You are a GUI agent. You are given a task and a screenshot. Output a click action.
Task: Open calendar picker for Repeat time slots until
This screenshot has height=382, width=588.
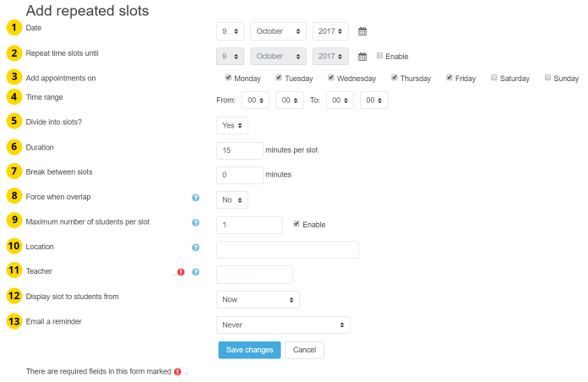coord(362,57)
